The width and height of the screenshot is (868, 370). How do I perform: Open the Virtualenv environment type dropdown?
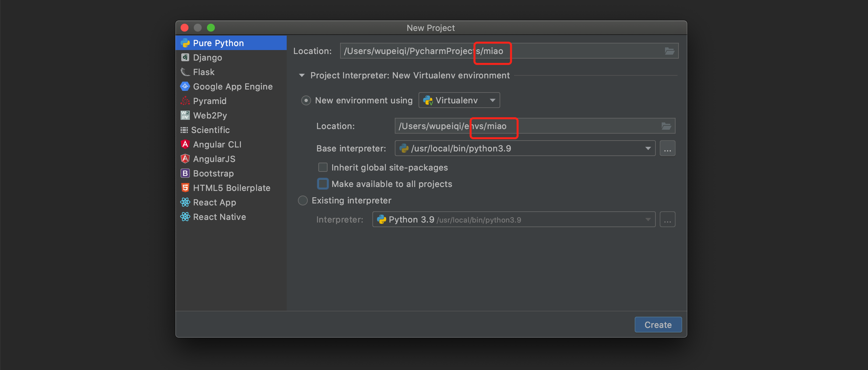[459, 100]
